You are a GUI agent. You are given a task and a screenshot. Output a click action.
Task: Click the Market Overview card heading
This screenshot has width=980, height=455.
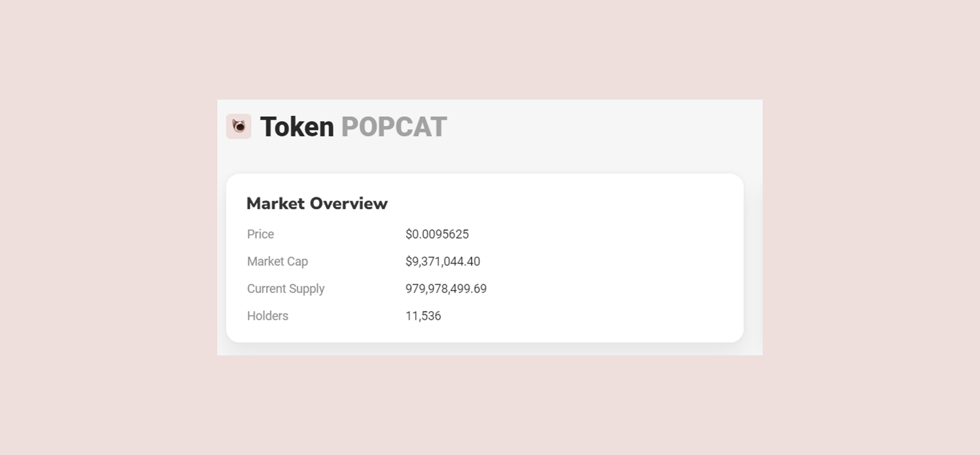(317, 204)
